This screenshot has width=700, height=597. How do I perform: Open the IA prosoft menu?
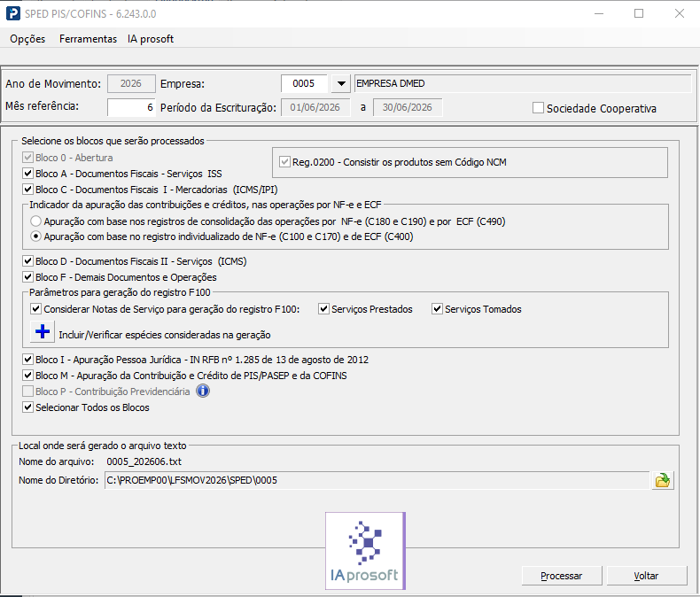coord(151,39)
